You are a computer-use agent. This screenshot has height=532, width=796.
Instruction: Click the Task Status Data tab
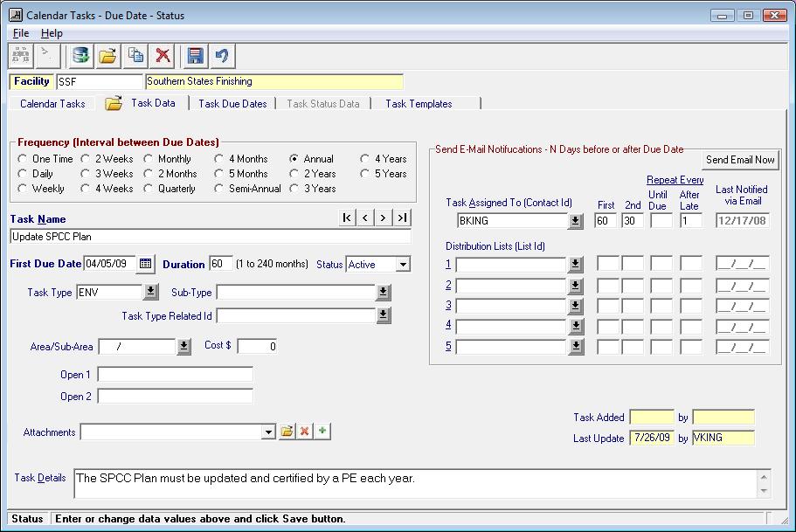[x=323, y=104]
